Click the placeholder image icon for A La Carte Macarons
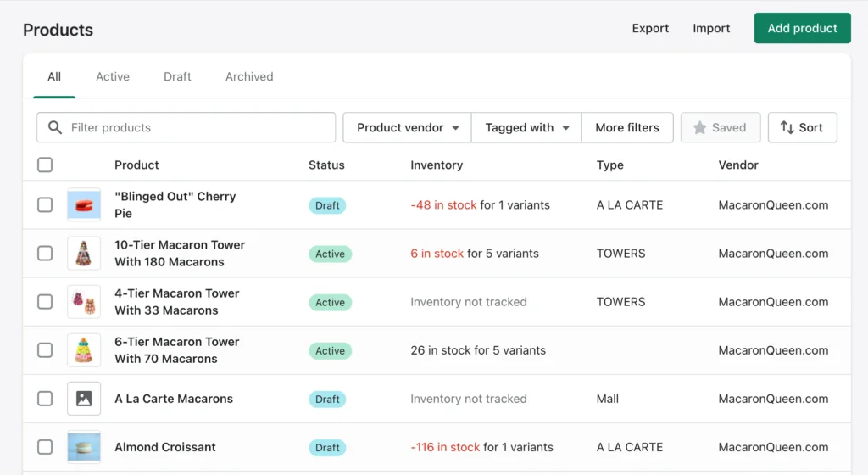 pos(84,399)
